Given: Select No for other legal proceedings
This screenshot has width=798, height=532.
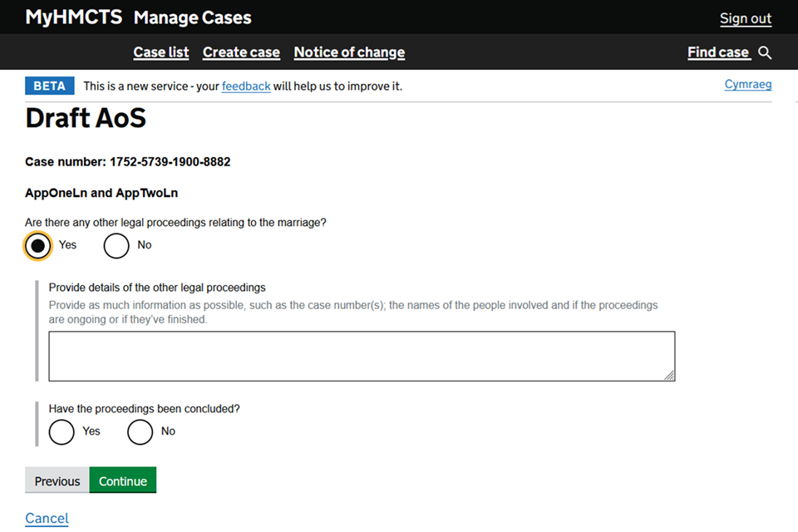Looking at the screenshot, I should point(116,245).
